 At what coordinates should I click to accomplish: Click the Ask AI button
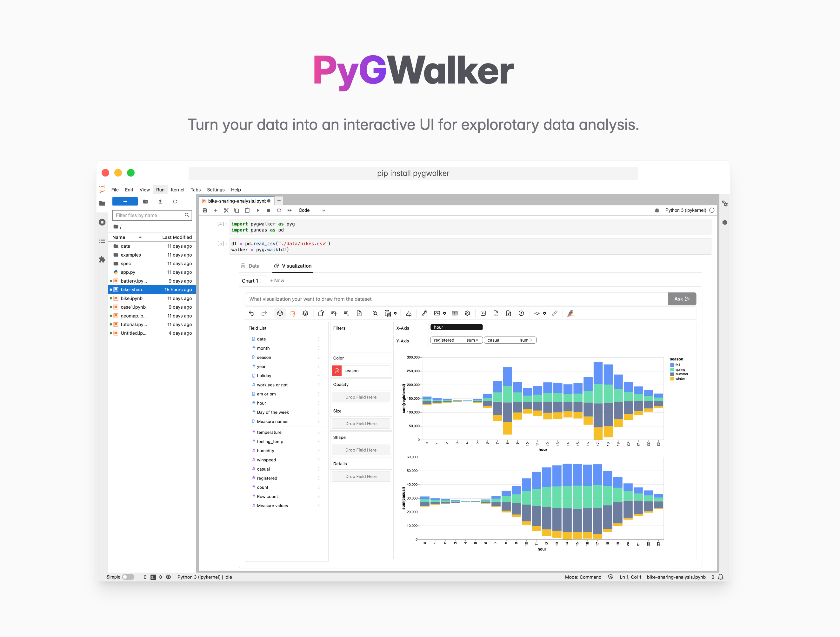pos(681,299)
